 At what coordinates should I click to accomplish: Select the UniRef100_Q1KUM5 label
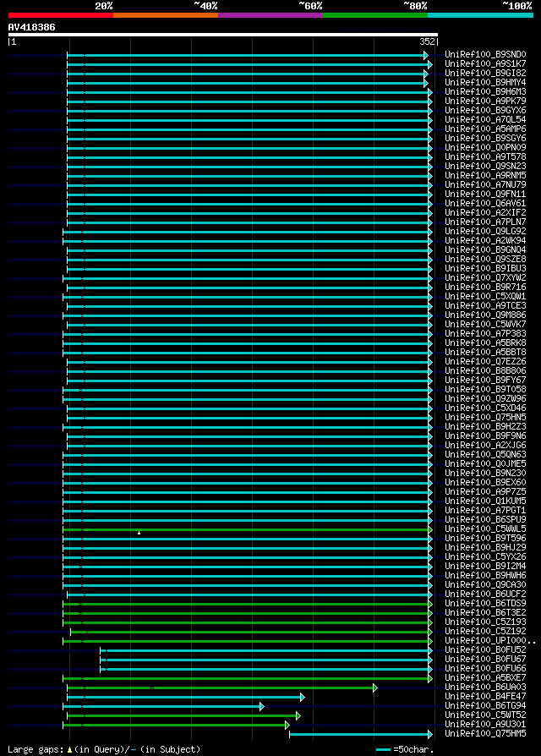click(x=485, y=501)
